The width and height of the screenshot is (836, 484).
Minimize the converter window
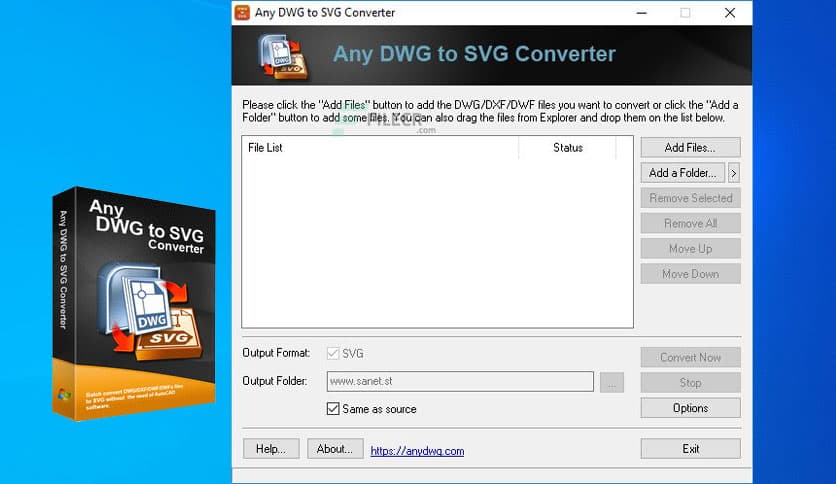[642, 13]
